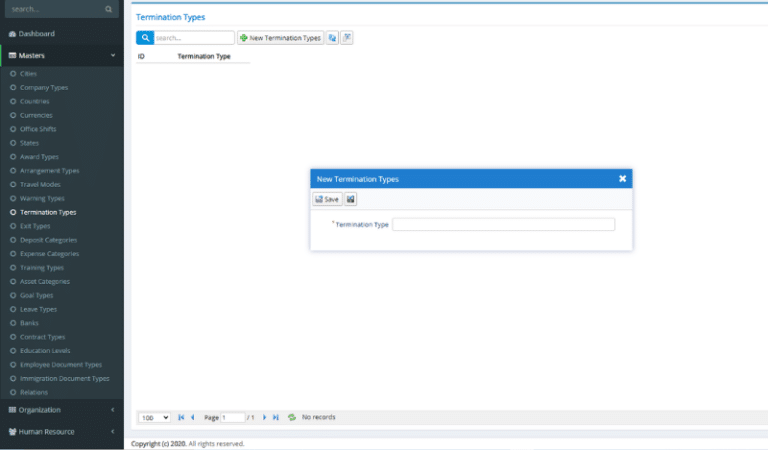The image size is (768, 450).
Task: Open Exit Types master list
Action: (x=35, y=226)
